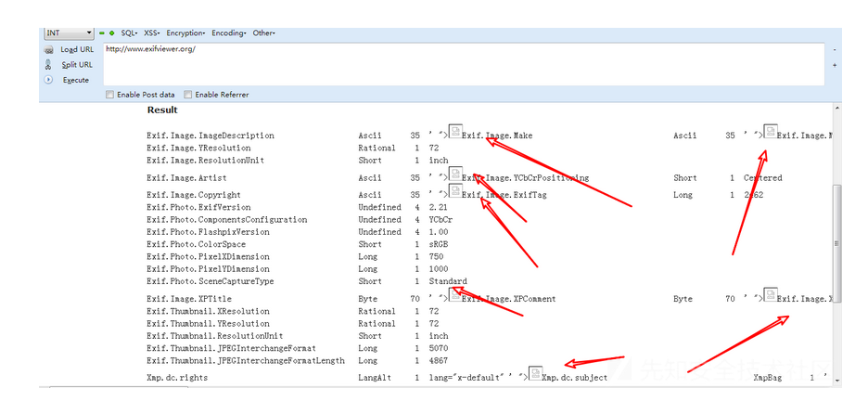
Task: Select the Exif.Image.ResolutionUnit text
Action: click(x=205, y=160)
